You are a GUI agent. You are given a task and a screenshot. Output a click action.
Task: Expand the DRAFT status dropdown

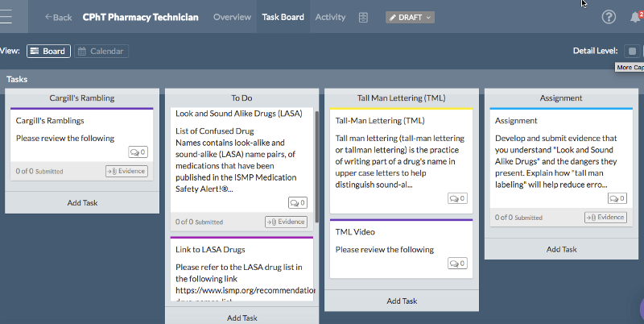coord(410,17)
